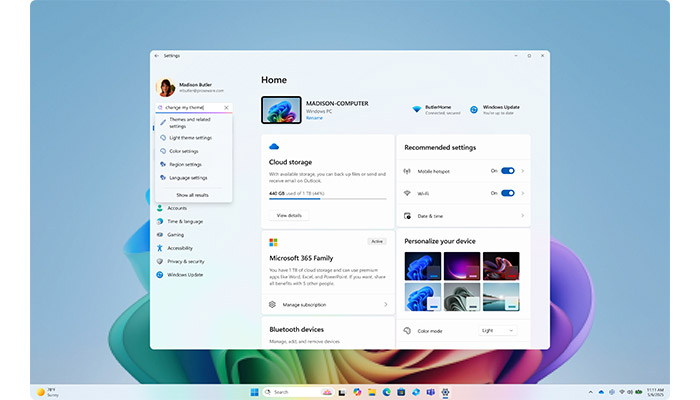Click the OneDrive cloud icon in system tray
This screenshot has width=700, height=400.
click(x=601, y=392)
